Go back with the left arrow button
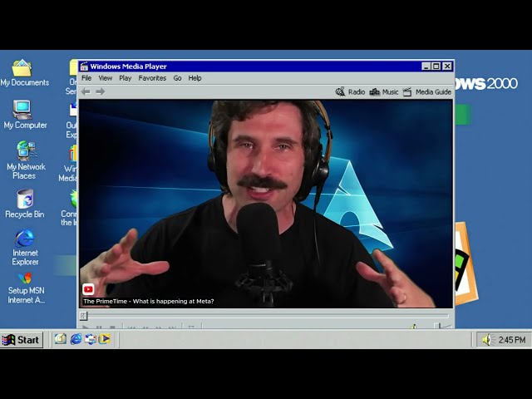This screenshot has width=532, height=399. pos(86,91)
